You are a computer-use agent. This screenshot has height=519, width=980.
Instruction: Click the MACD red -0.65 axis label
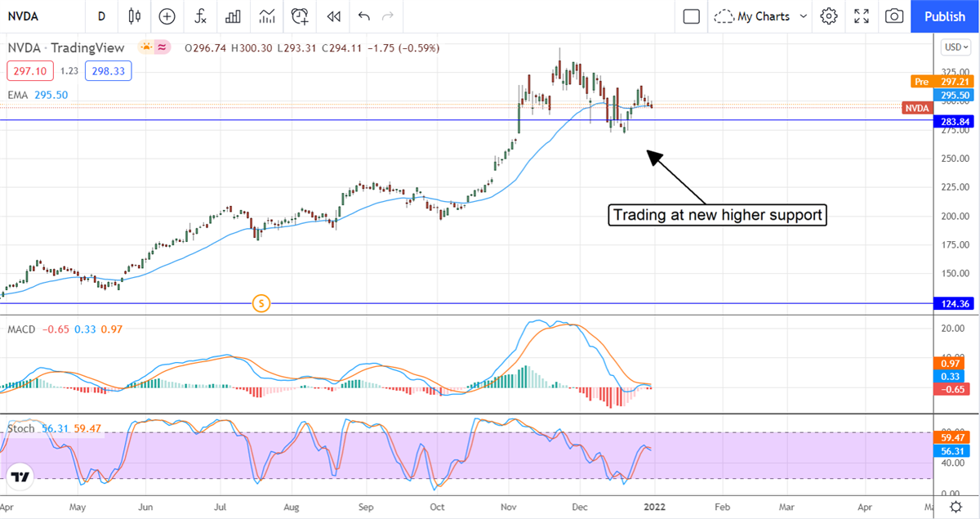(954, 389)
